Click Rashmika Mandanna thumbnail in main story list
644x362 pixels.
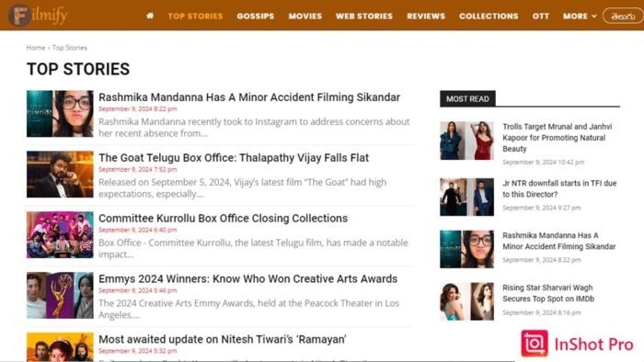point(60,114)
